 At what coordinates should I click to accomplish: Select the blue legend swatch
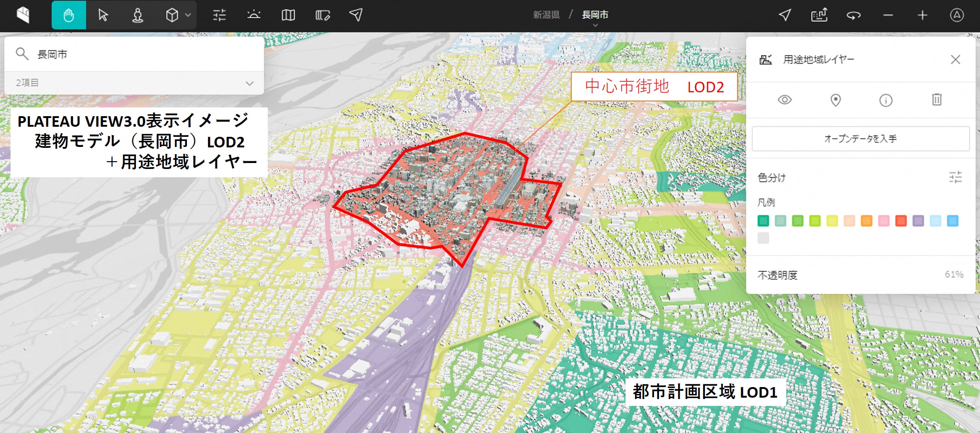952,221
